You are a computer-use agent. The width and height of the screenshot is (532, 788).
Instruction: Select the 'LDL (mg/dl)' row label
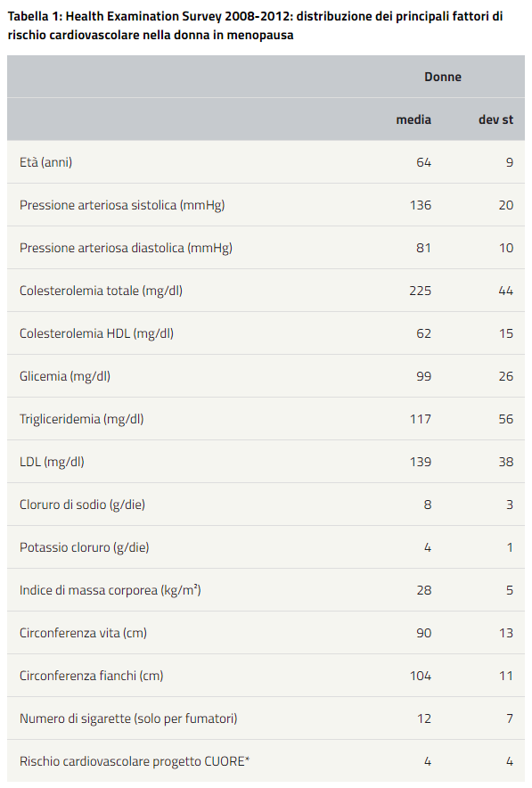pyautogui.click(x=52, y=462)
